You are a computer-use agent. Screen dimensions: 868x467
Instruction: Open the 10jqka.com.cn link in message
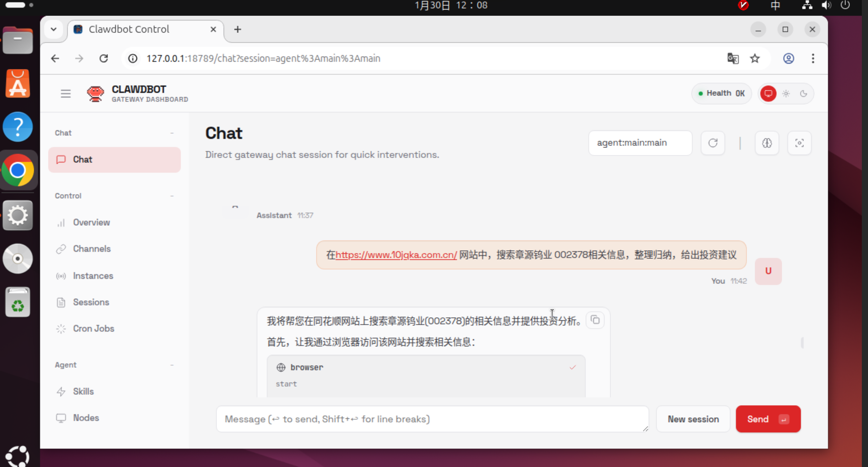coord(396,255)
